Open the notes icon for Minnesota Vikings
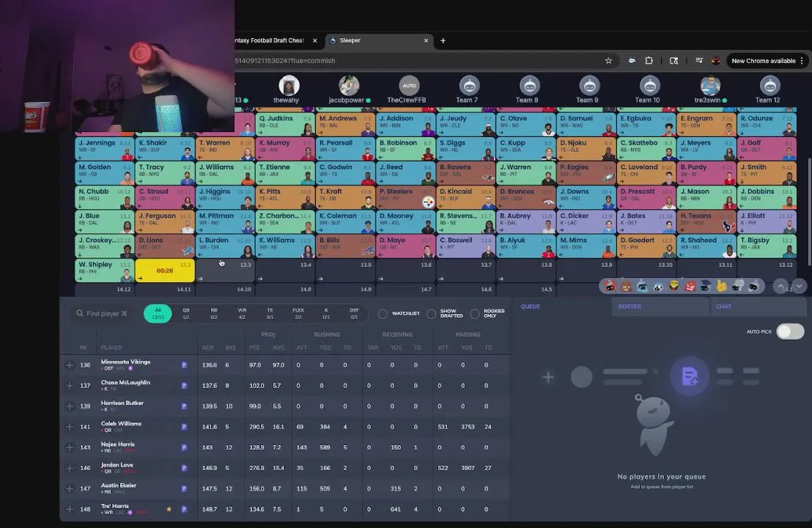Screen dimensions: 812x528 [x=184, y=365]
